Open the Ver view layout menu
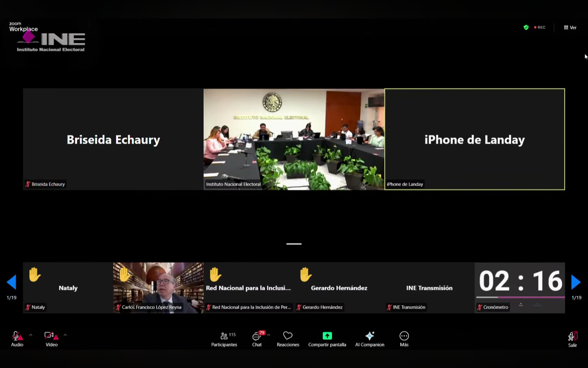This screenshot has height=368, width=588. pos(570,28)
